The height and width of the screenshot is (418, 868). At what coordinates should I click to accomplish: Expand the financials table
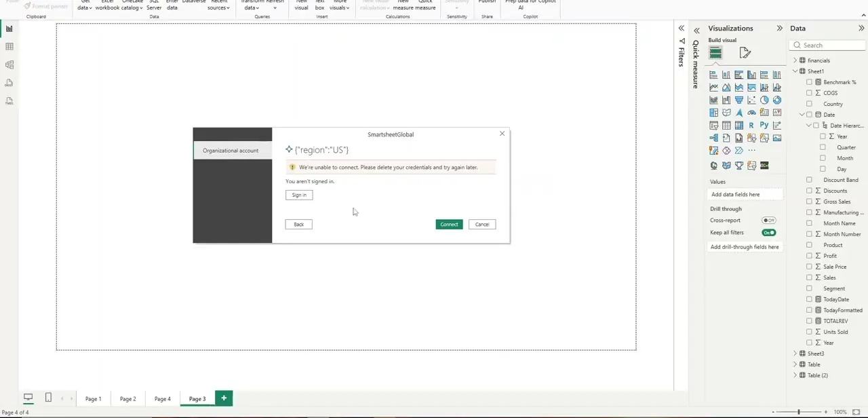795,60
